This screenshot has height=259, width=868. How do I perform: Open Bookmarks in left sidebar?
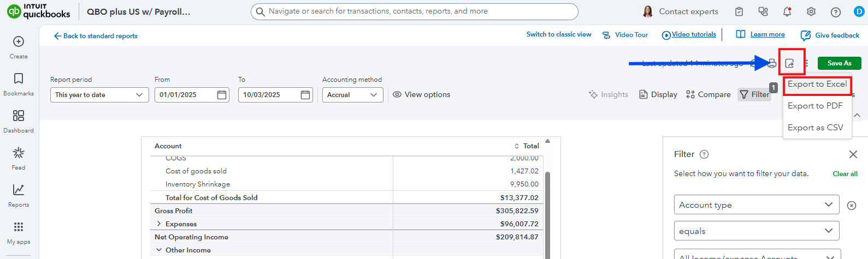[x=19, y=79]
